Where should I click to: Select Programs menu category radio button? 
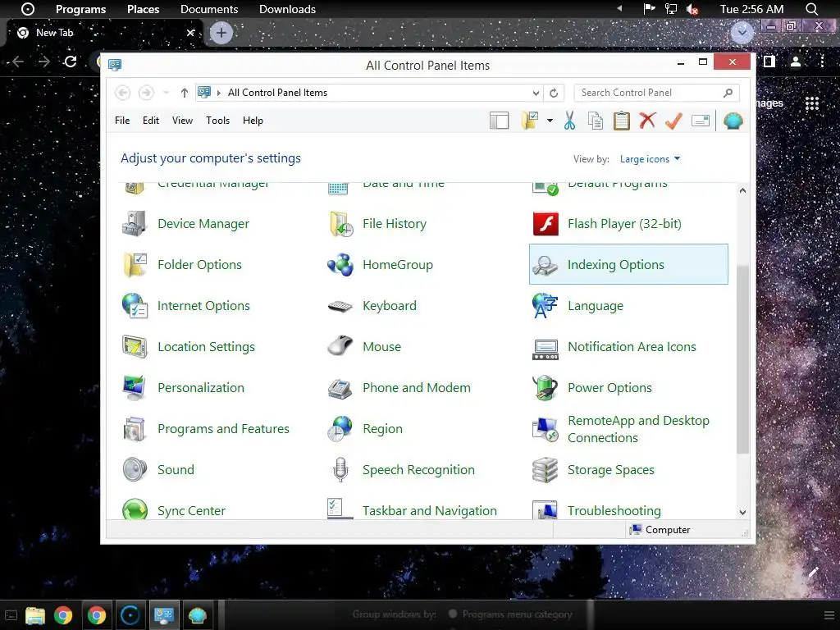(x=453, y=614)
